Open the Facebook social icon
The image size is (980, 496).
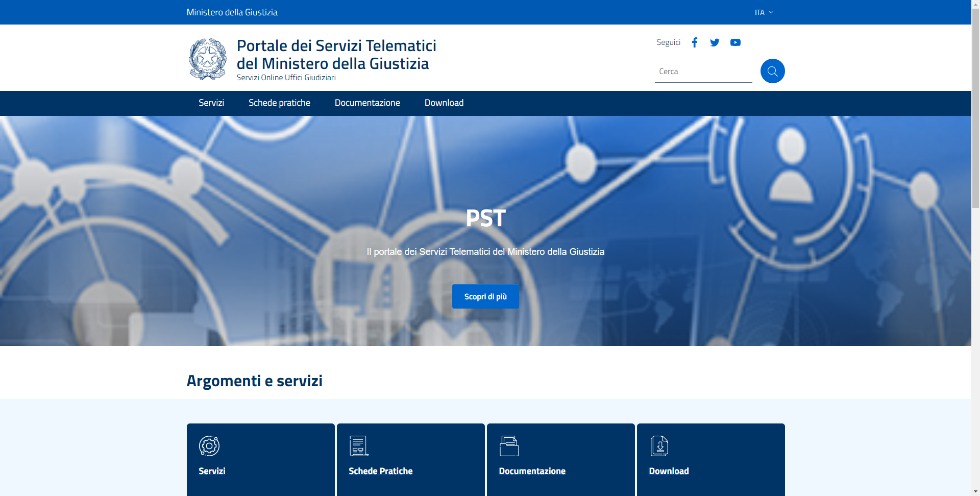pos(694,42)
